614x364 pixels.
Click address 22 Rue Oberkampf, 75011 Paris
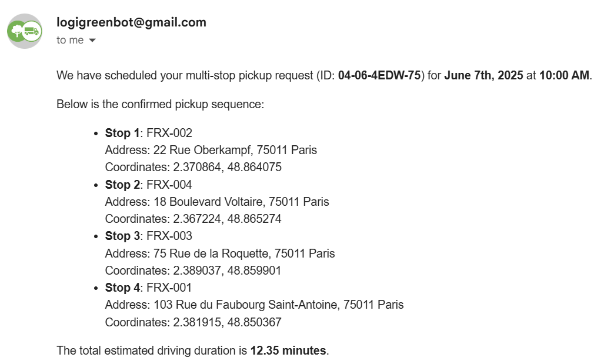pos(235,150)
